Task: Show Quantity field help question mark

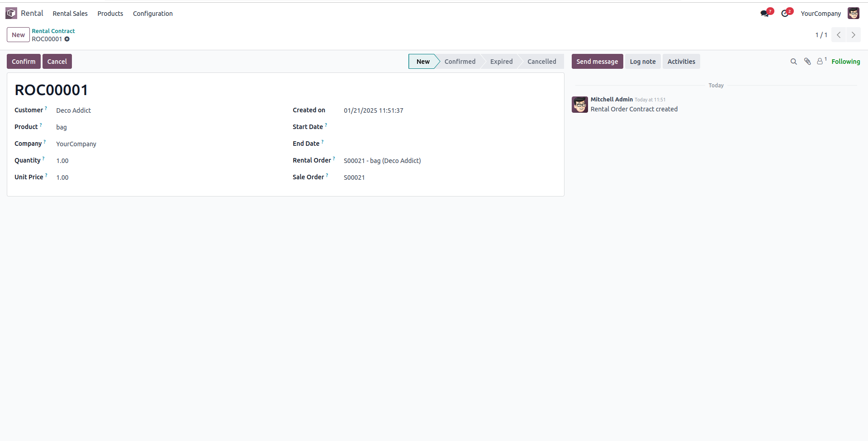Action: (x=43, y=158)
